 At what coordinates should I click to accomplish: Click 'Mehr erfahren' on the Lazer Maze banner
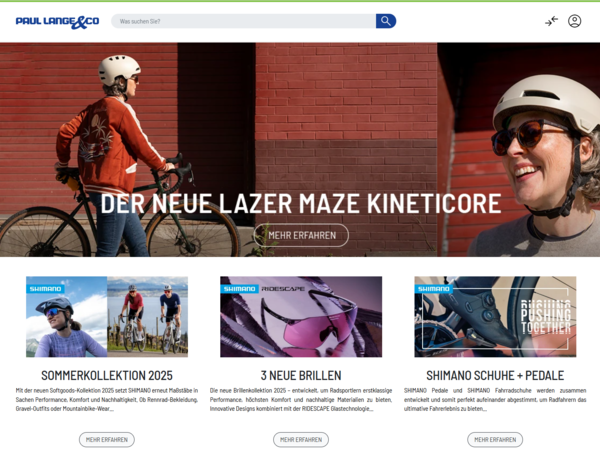coord(302,235)
